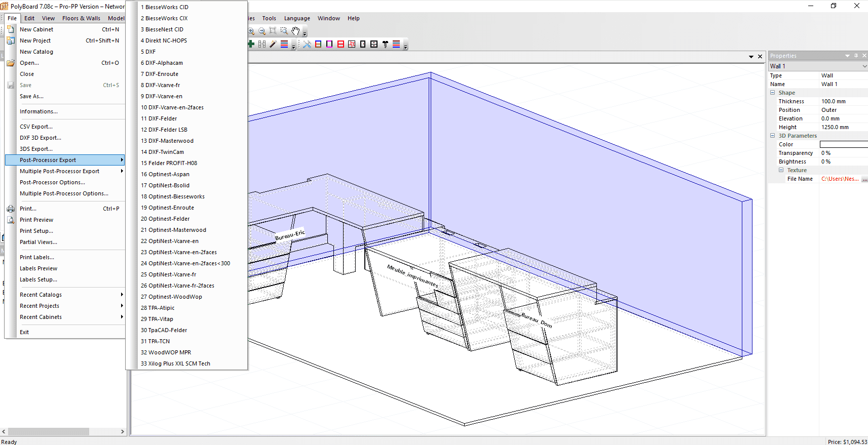Open the Tools menu
This screenshot has height=445, width=868.
(x=269, y=18)
